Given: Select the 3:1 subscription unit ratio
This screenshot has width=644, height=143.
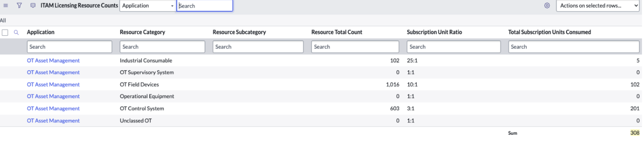Looking at the screenshot, I should click(x=411, y=108).
